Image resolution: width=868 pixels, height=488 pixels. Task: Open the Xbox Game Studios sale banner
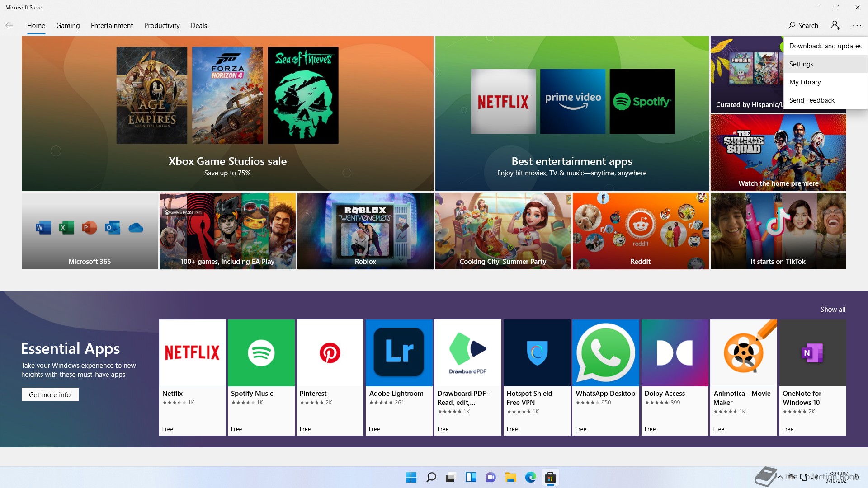227,113
